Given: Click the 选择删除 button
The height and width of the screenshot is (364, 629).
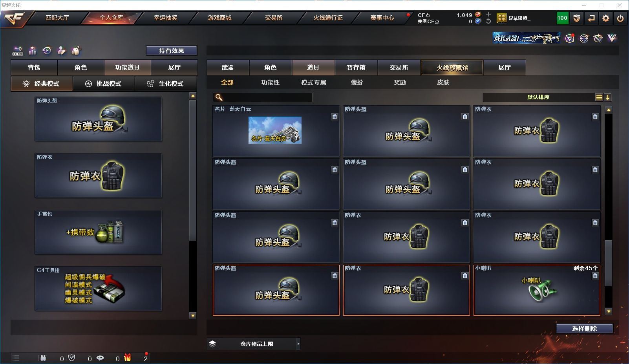Looking at the screenshot, I should click(x=585, y=329).
